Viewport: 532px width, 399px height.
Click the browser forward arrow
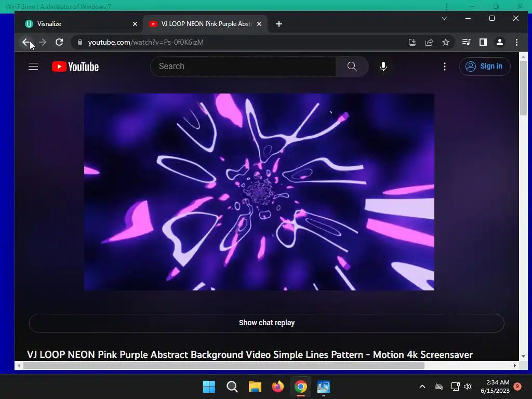point(43,42)
